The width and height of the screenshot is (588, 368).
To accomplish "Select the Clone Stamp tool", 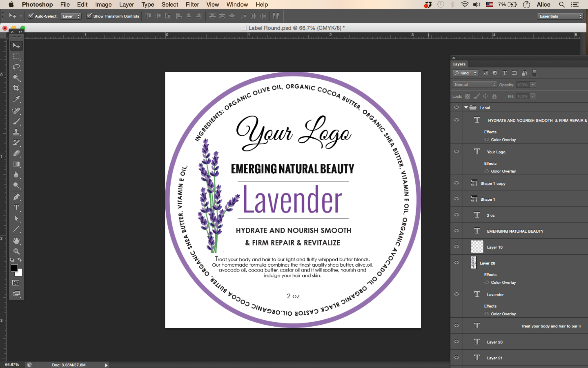I will pos(16,132).
